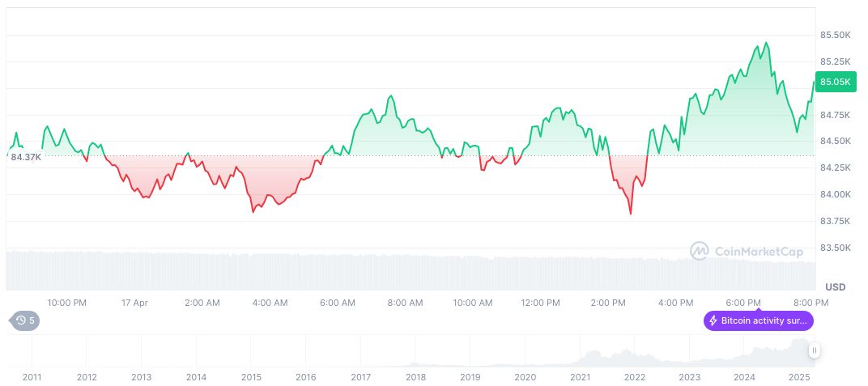Click the 8:00 AM time axis label
The height and width of the screenshot is (386, 868).
pyautogui.click(x=405, y=303)
